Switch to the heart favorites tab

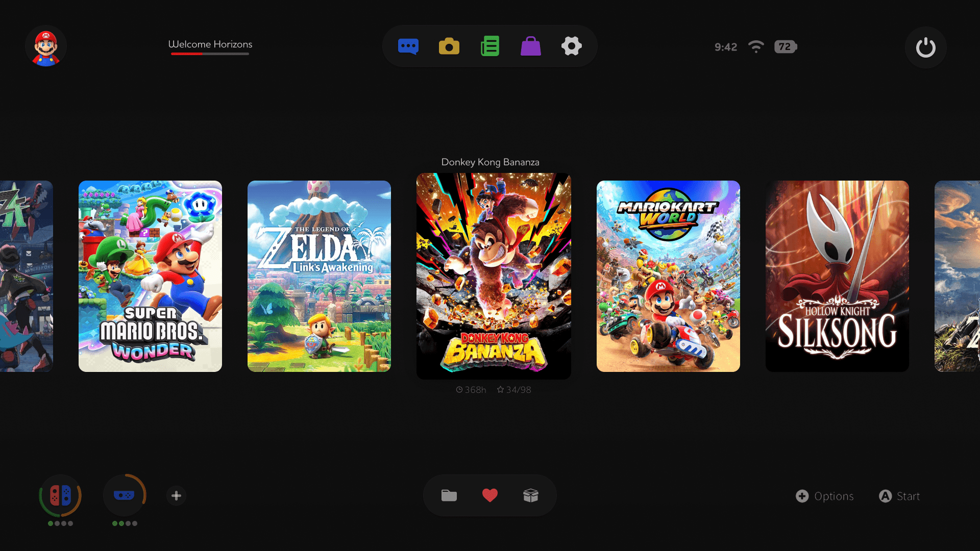[490, 495]
